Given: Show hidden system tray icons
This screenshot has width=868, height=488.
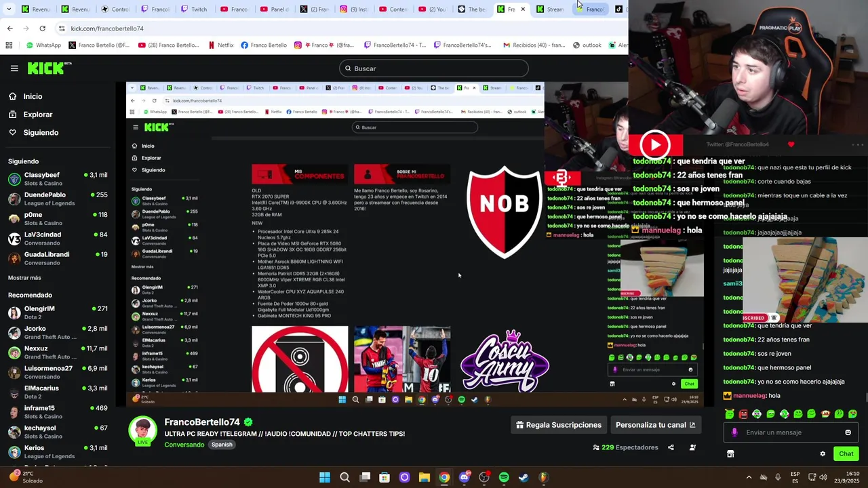Looking at the screenshot, I should tap(749, 477).
